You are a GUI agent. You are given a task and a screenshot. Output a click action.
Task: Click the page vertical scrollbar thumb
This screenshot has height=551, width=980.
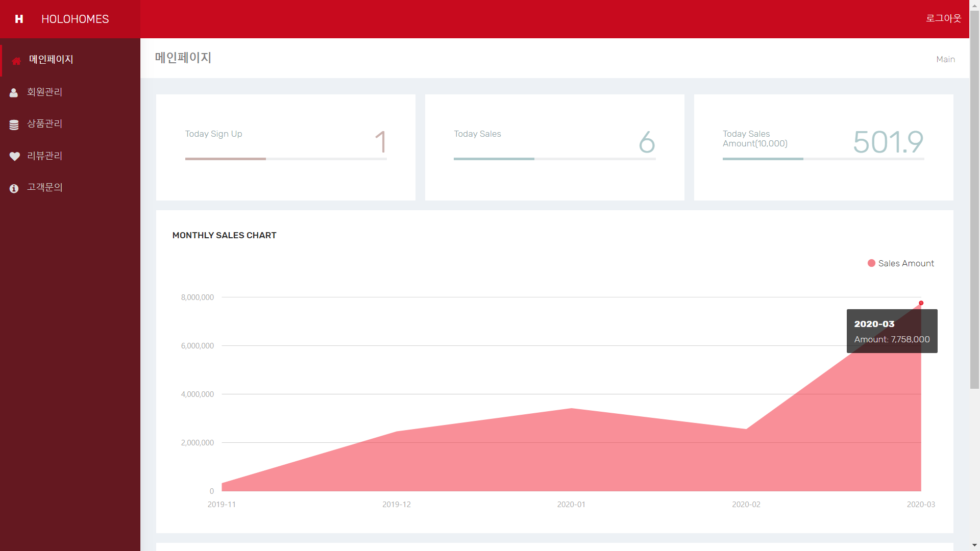[x=974, y=199]
